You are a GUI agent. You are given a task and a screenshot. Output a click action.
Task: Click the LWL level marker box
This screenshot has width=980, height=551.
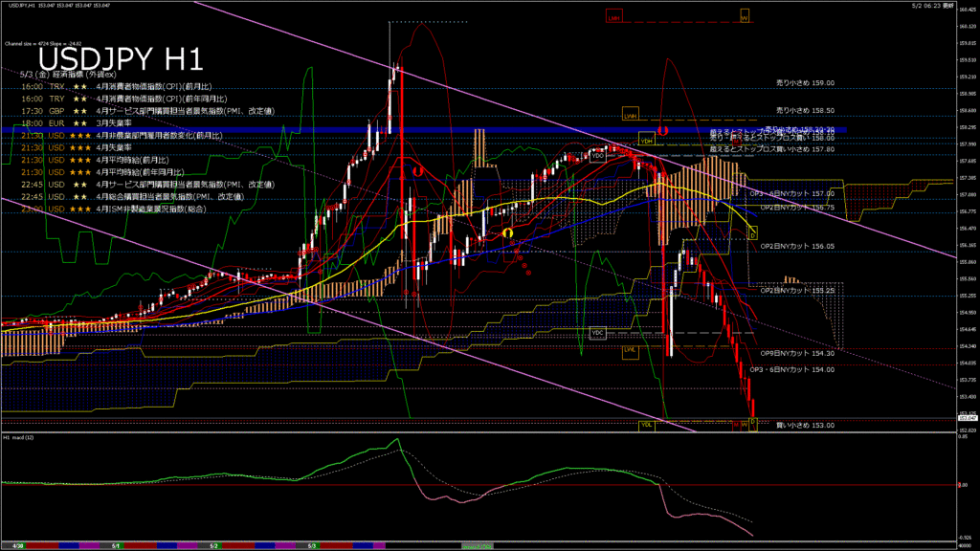(x=630, y=350)
